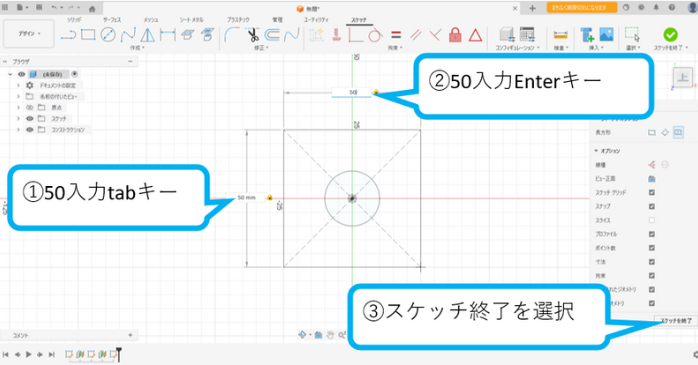Toggle visibility of Origin folder
The height and width of the screenshot is (365, 698).
(29, 107)
